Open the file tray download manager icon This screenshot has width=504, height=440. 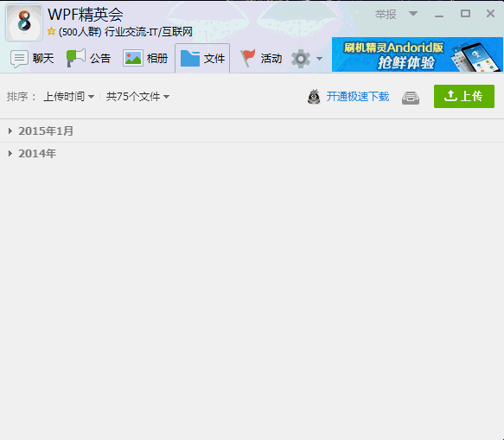coord(411,98)
